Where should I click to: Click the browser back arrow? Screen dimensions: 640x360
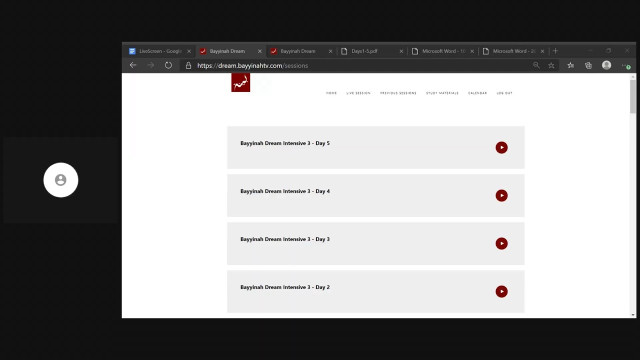point(133,65)
